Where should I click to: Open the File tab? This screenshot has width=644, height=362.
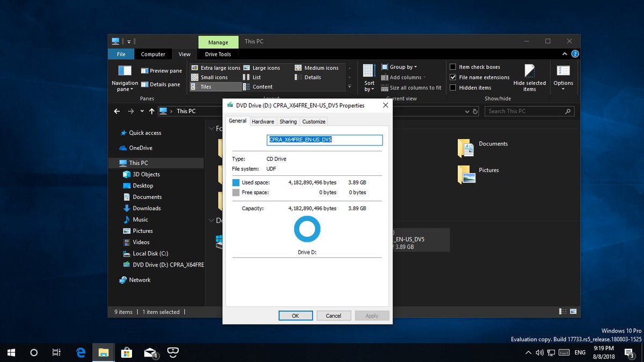(121, 54)
